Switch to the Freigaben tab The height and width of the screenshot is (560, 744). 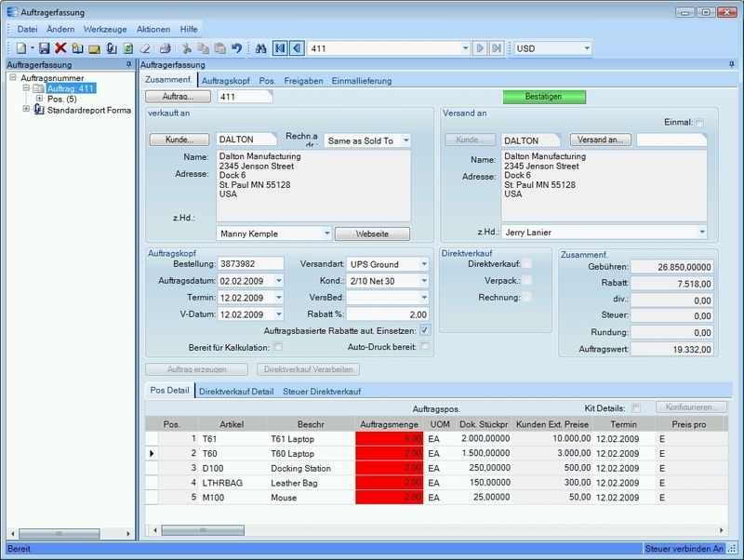303,81
